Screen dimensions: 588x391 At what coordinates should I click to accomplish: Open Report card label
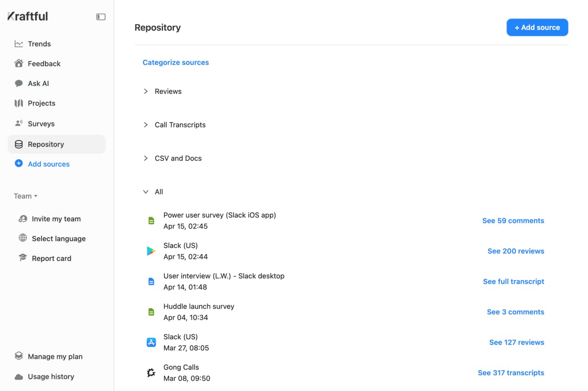(x=51, y=258)
